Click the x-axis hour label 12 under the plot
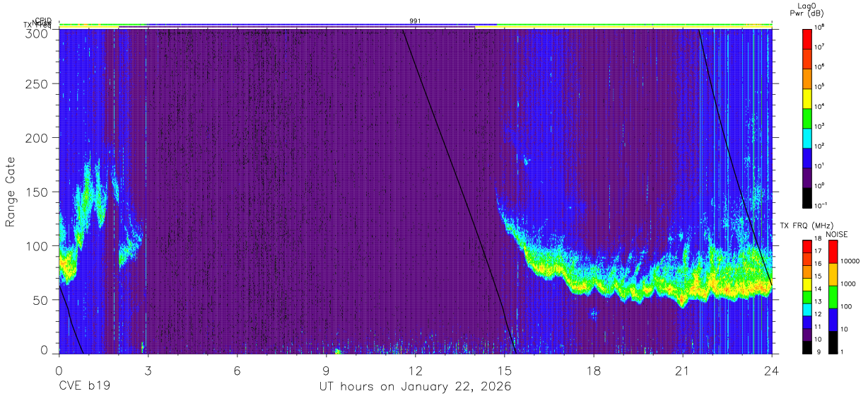The image size is (868, 401). 416,371
